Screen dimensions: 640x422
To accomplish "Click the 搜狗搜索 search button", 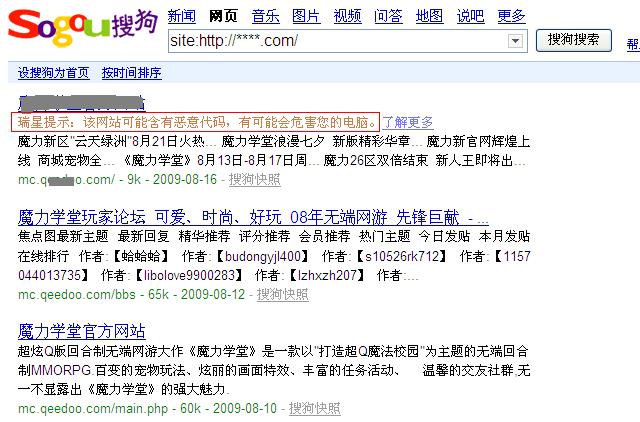I will pyautogui.click(x=574, y=40).
